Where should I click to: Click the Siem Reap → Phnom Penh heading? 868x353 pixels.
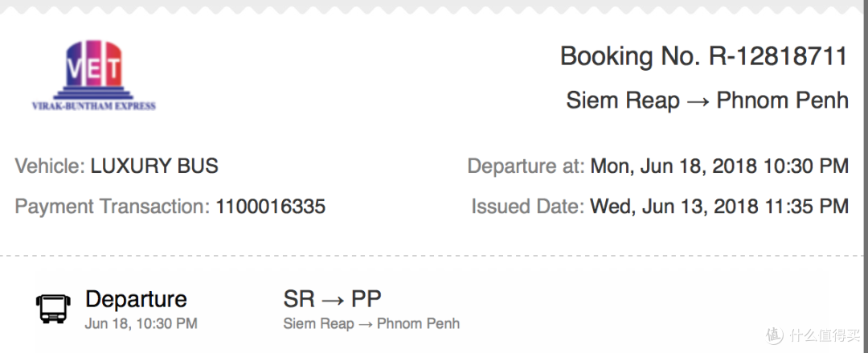tap(707, 101)
